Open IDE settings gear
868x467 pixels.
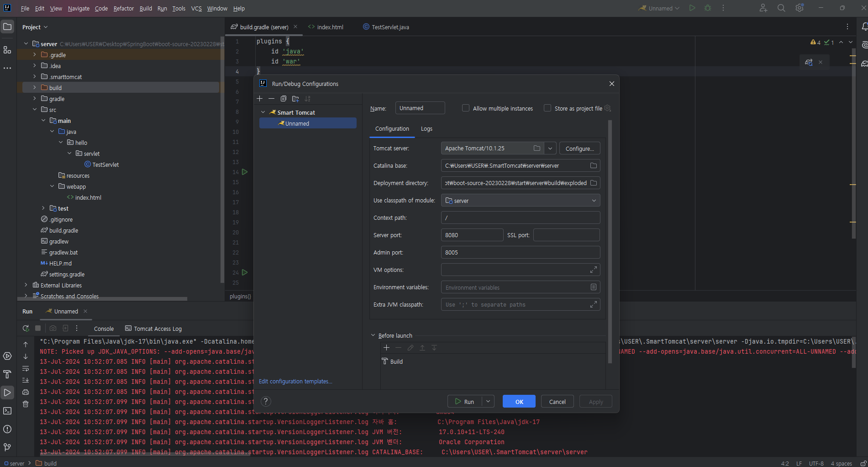(x=800, y=8)
